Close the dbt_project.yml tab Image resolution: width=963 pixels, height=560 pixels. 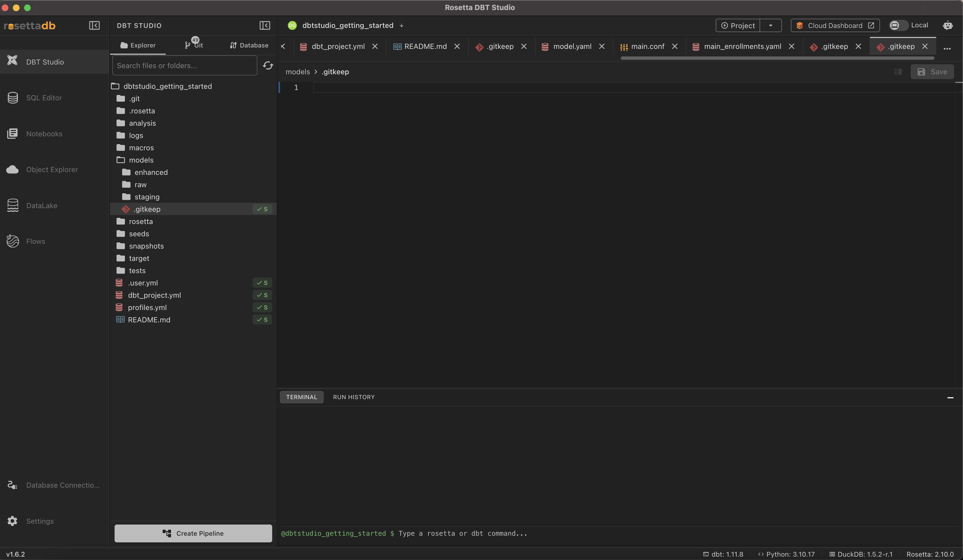click(375, 47)
